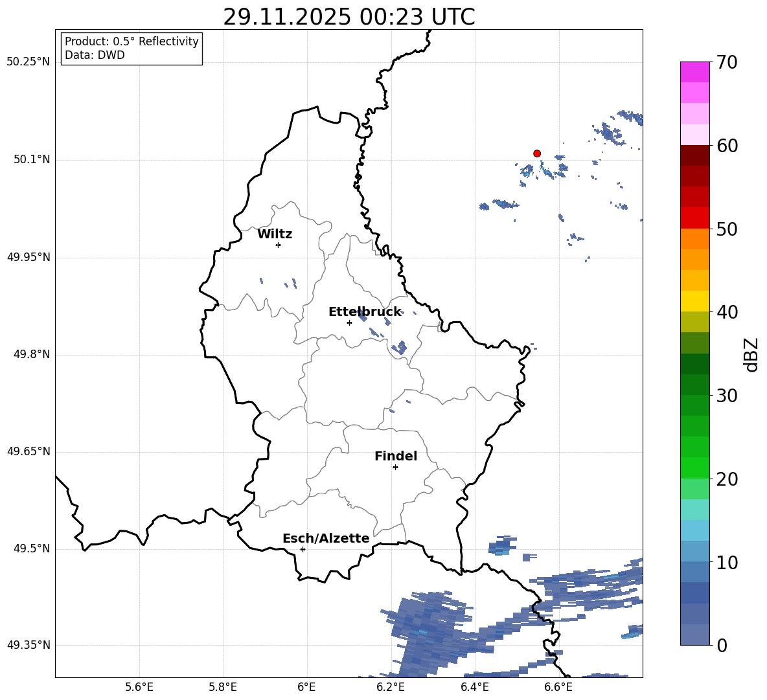Click the 49.65°N latitude label
Viewport: 767px width, 700px height.
(29, 451)
